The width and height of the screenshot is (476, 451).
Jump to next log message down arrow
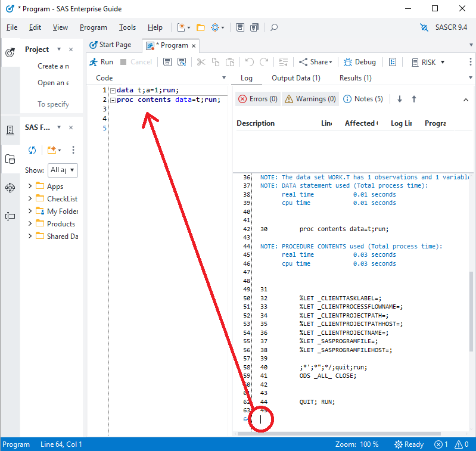coord(400,99)
